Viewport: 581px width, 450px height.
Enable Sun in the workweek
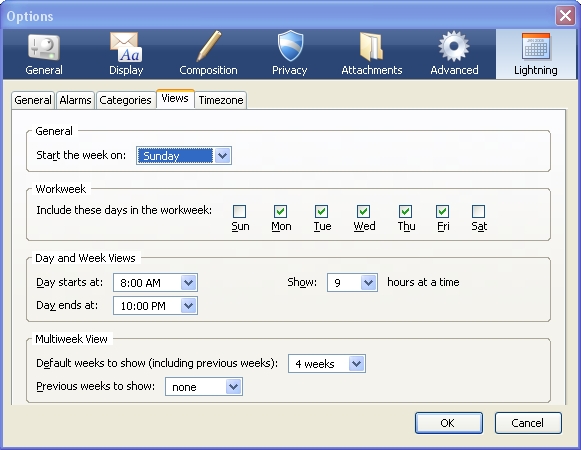(239, 212)
